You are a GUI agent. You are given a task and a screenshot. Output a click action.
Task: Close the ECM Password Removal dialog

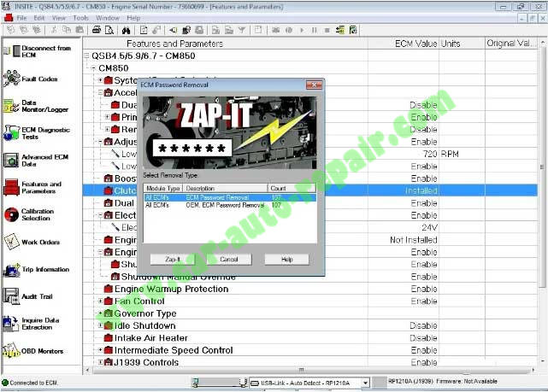pos(314,85)
